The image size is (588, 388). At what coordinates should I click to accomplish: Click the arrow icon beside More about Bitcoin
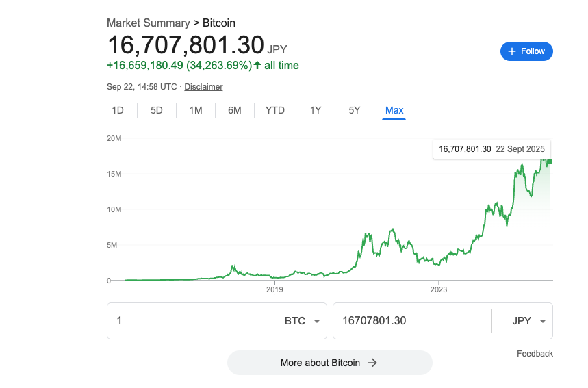[x=372, y=363]
